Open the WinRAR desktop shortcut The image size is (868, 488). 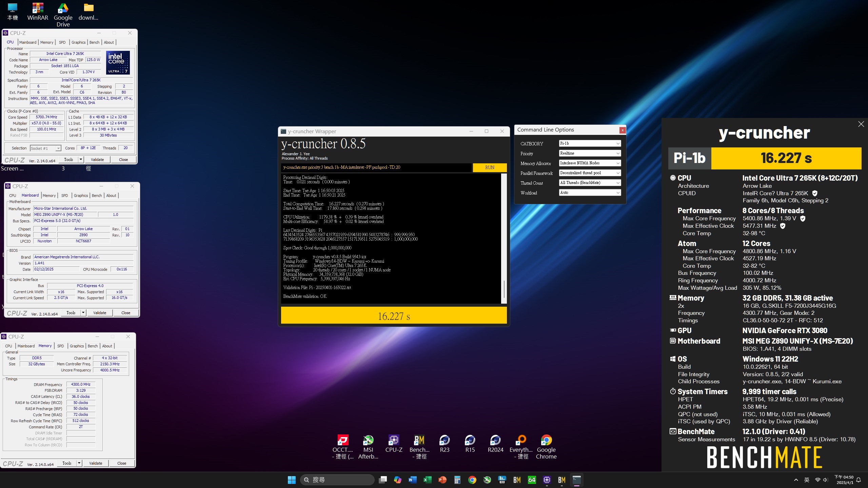(38, 12)
